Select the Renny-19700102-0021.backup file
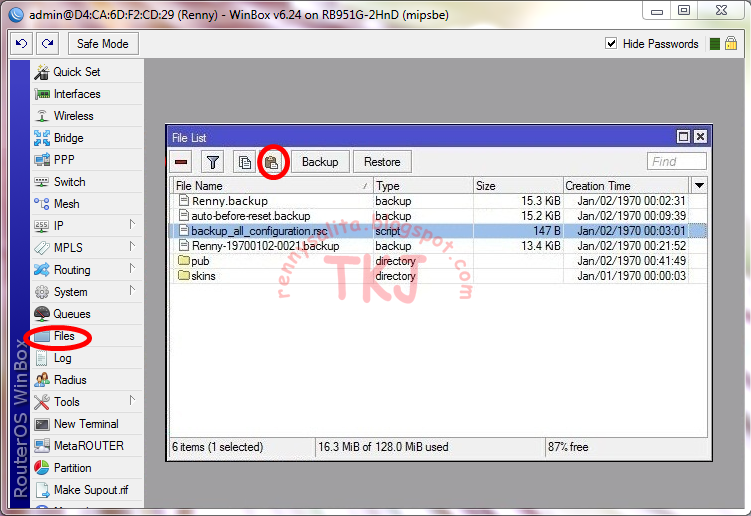Image resolution: width=751 pixels, height=516 pixels. (x=438, y=246)
